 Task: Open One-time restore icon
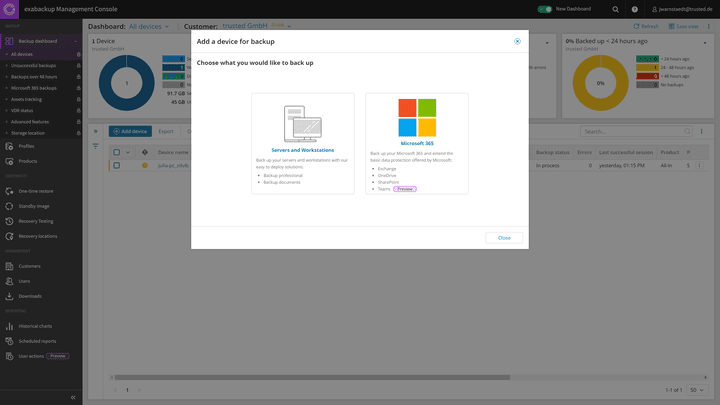coord(9,191)
